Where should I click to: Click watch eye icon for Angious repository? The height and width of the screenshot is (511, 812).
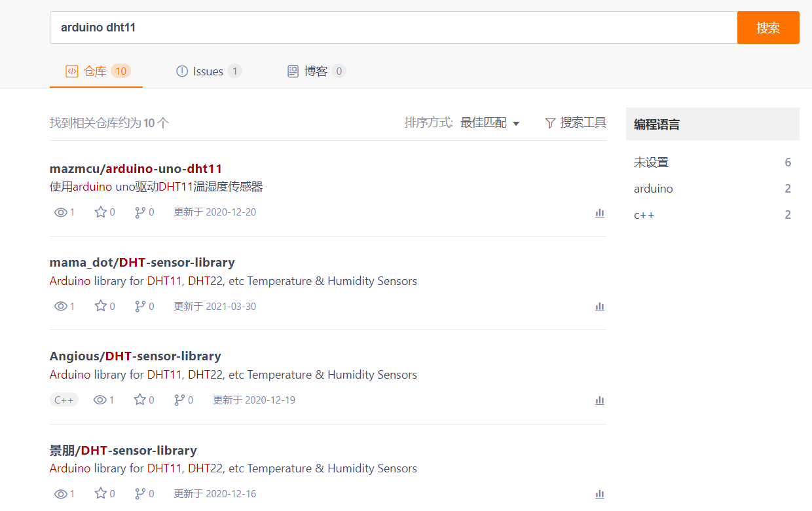coord(100,400)
